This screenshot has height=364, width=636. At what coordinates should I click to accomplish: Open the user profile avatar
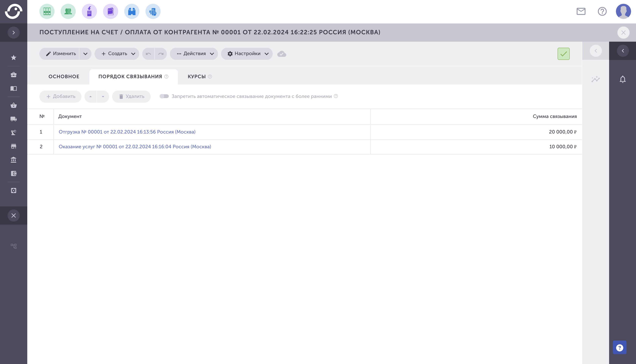(x=623, y=11)
